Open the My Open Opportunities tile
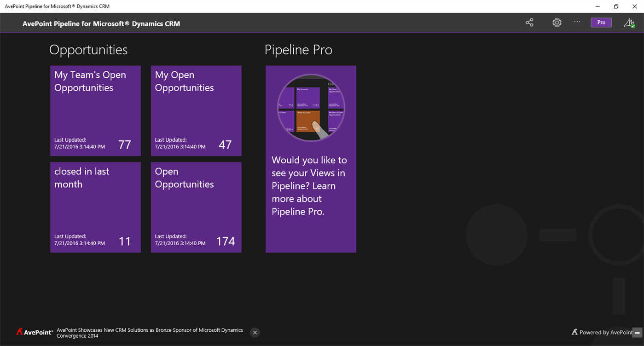Screen dimensions: 644x346 point(196,111)
